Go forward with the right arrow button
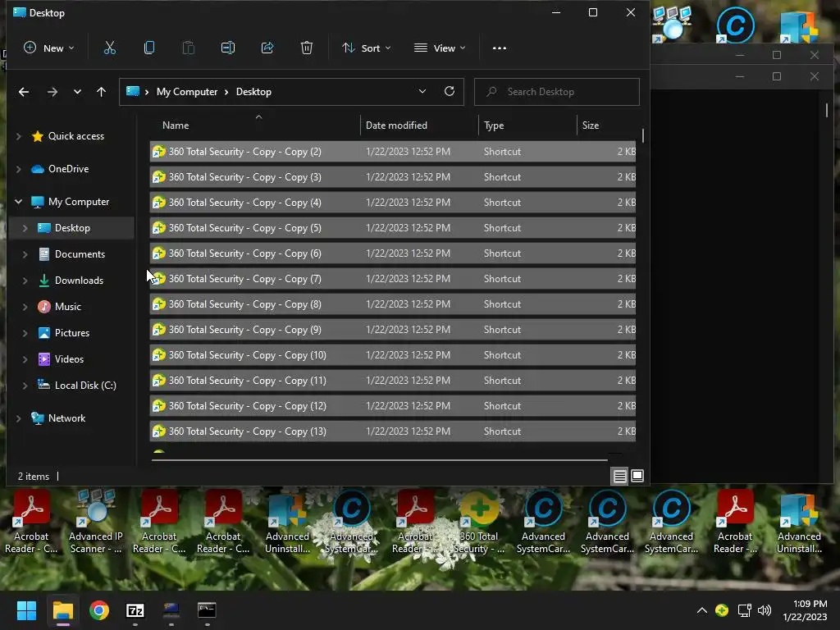840x630 pixels. 52,92
